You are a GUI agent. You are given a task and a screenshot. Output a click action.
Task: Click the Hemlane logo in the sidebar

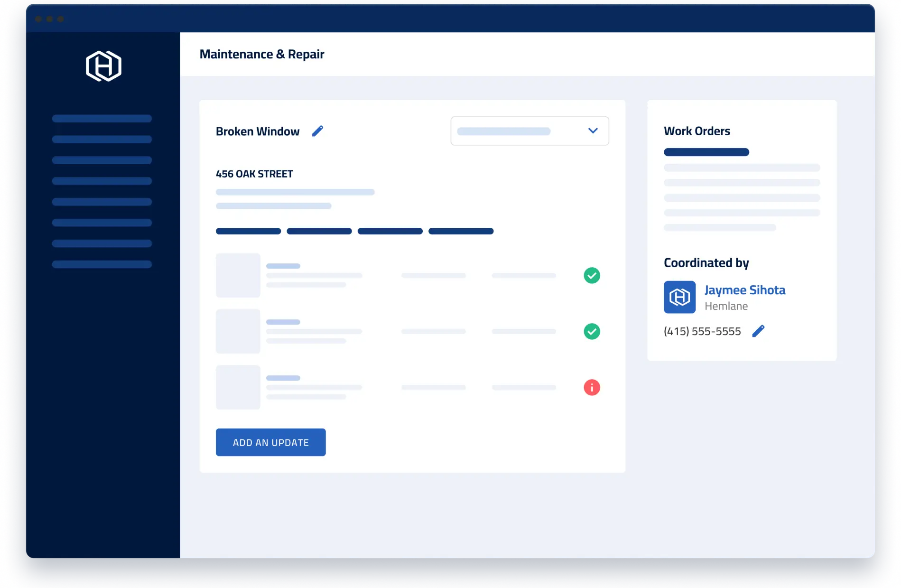tap(103, 66)
